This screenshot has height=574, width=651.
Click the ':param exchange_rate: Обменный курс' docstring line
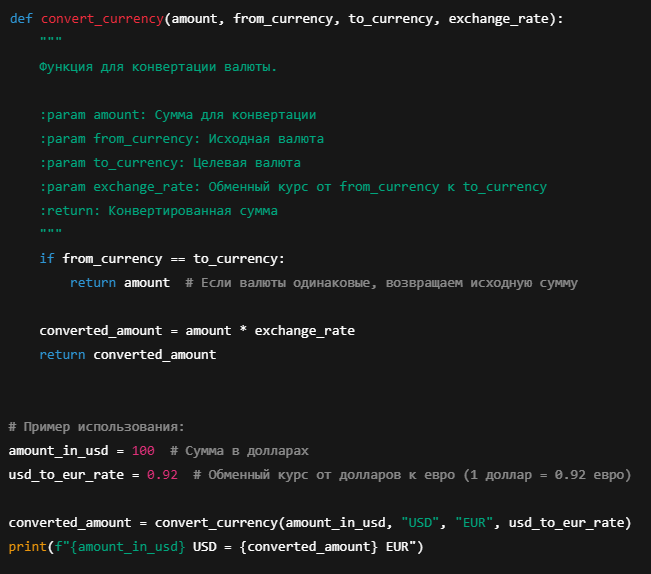point(293,187)
